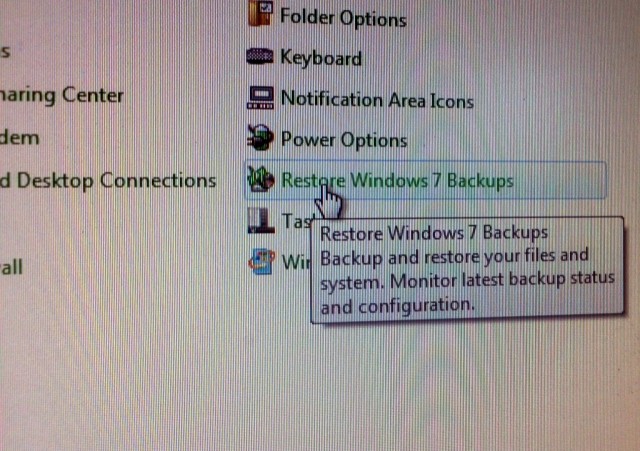Click the partially hidden 'Tas' text link

pos(297,222)
